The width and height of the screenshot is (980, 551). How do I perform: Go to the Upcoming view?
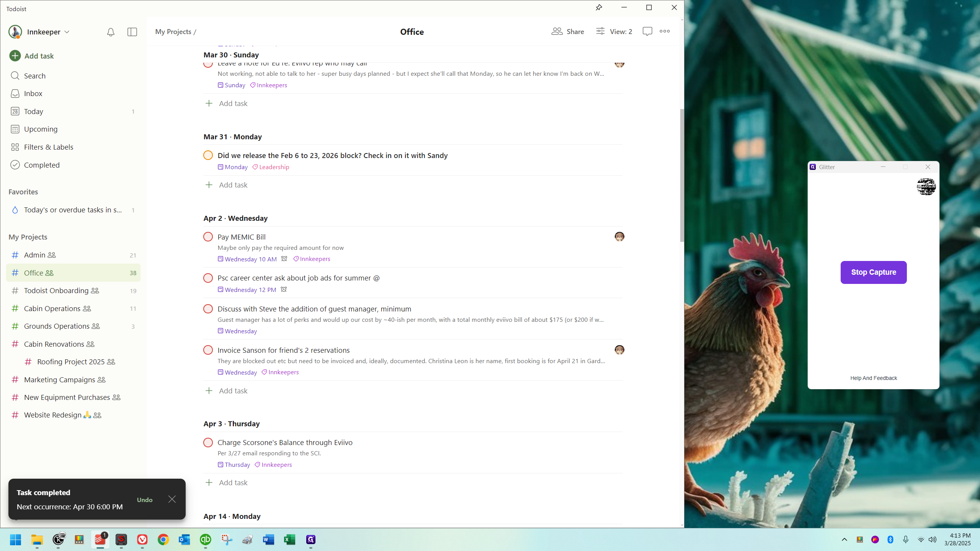[x=41, y=129]
